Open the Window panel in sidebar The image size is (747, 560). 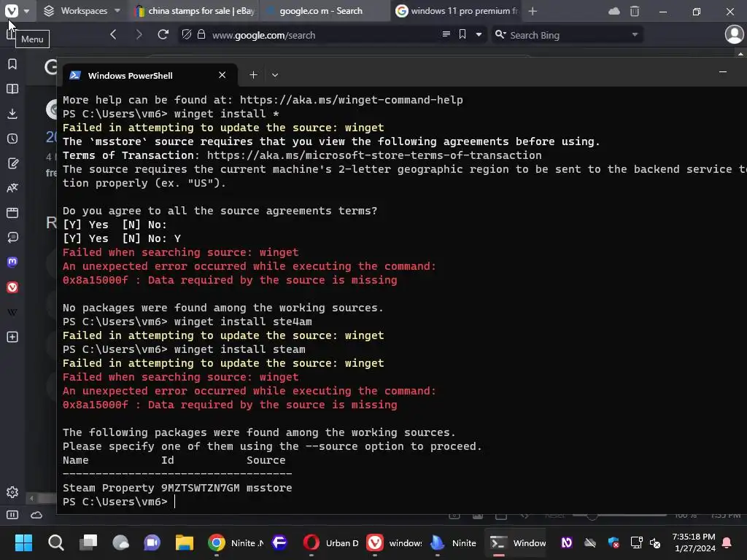click(12, 212)
